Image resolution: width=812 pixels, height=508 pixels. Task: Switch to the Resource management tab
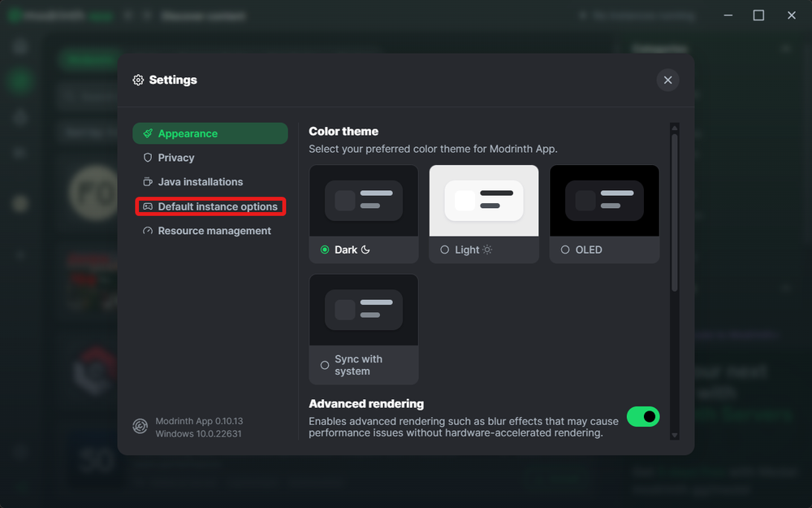[x=214, y=231]
